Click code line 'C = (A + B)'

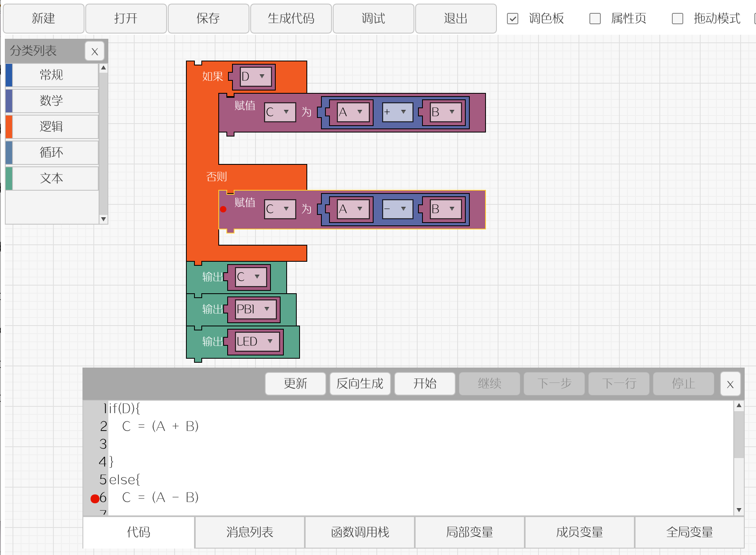[x=160, y=426]
